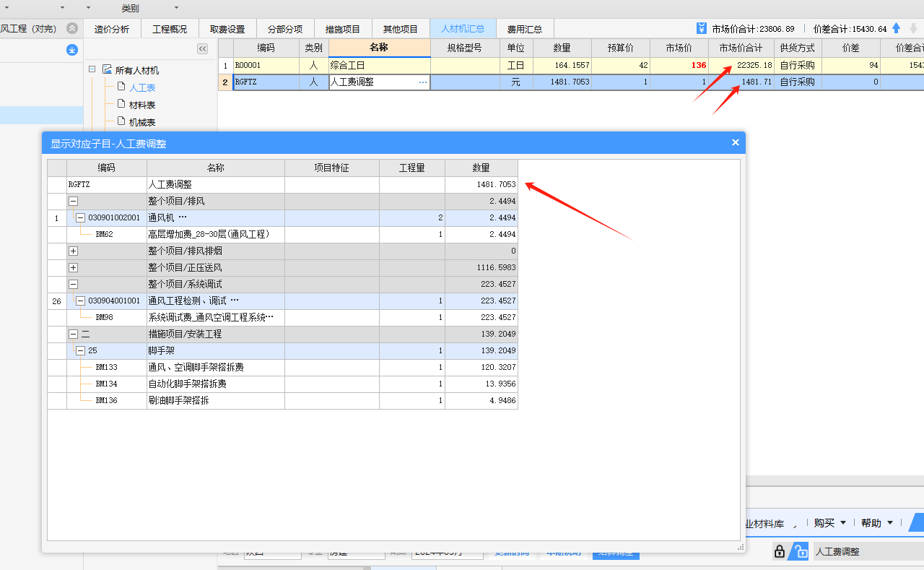Click the document icon beside 材料表
The width and height of the screenshot is (924, 570).
tap(121, 104)
